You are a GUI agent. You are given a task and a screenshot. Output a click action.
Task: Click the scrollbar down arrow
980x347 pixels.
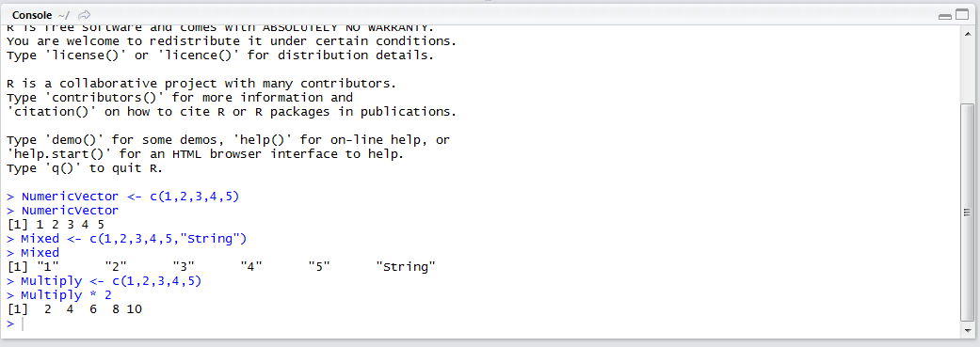[x=966, y=329]
